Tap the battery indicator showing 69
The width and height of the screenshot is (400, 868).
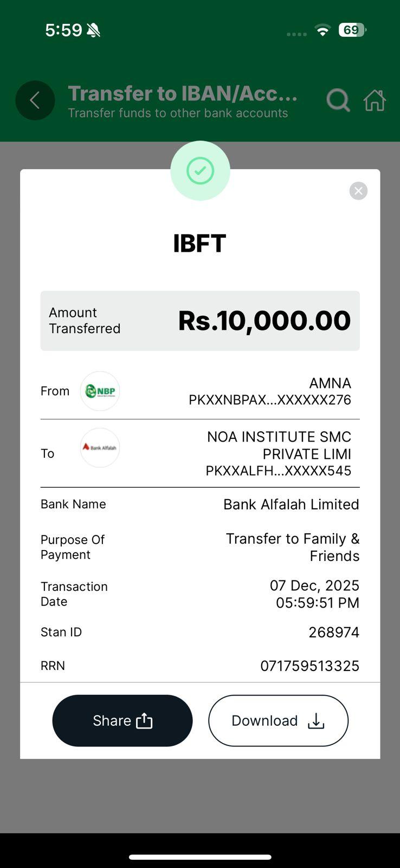coord(352,30)
